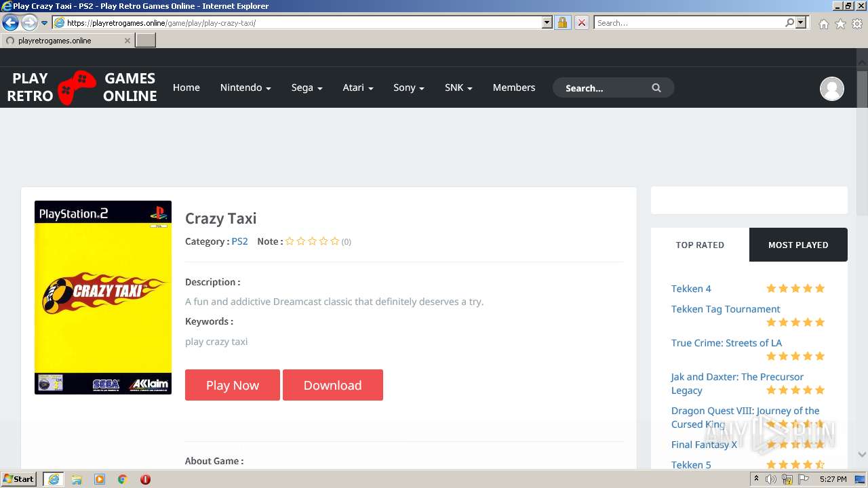868x488 pixels.
Task: Click the Download button
Action: pyautogui.click(x=333, y=385)
